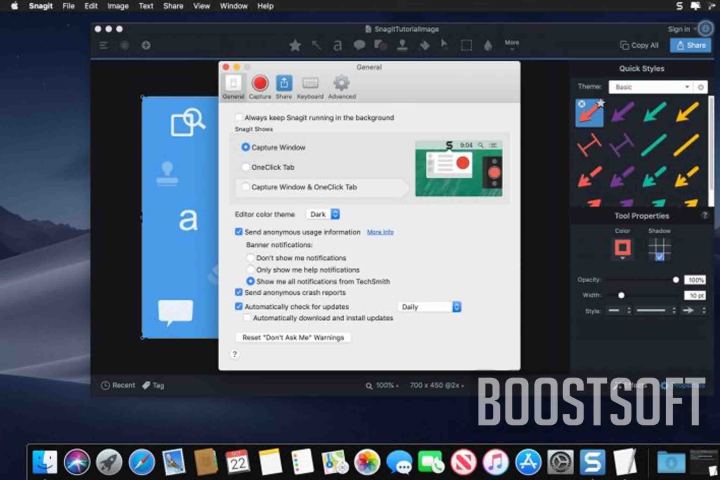Screen dimensions: 720x480
Task: Uncheck Send anonymous crash reports
Action: 238,292
